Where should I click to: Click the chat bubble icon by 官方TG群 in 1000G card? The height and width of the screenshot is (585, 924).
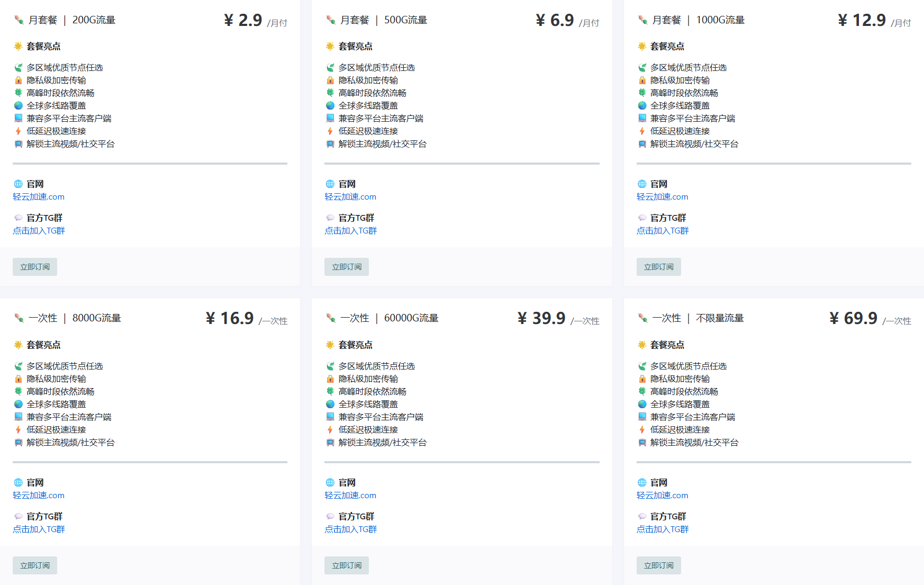coord(642,218)
